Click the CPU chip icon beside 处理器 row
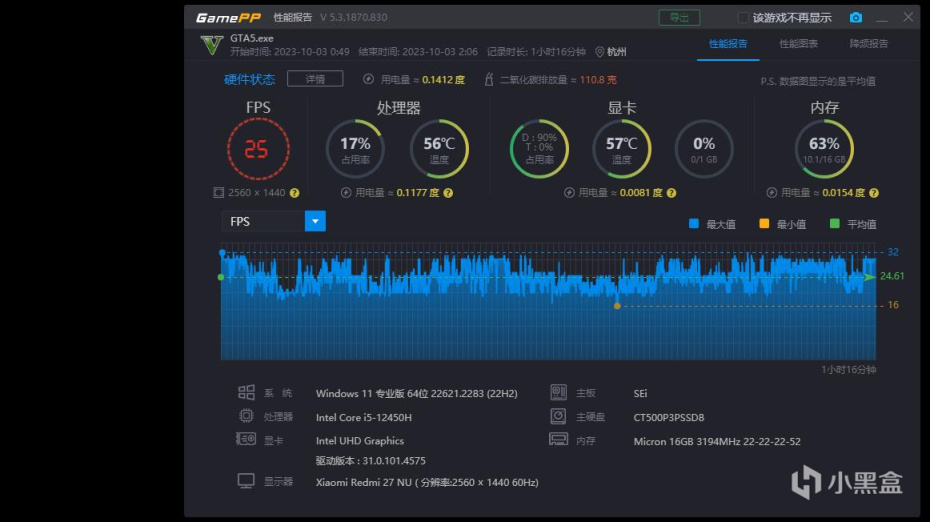 pyautogui.click(x=246, y=416)
